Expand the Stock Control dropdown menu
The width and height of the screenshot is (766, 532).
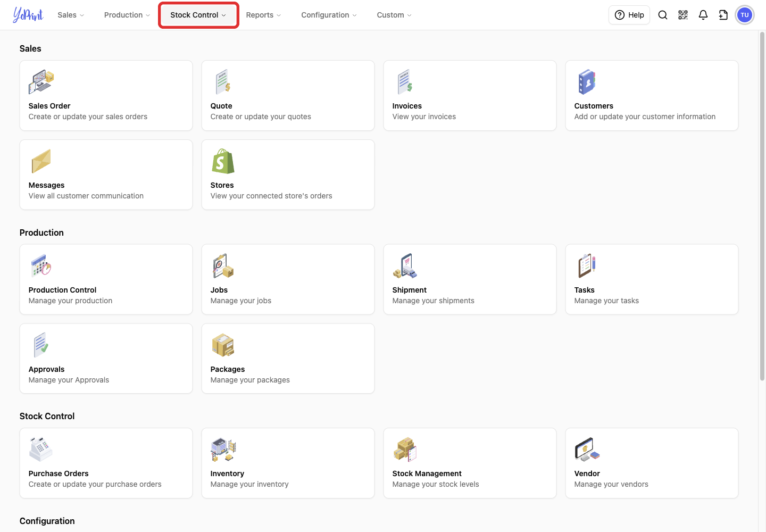click(x=198, y=15)
